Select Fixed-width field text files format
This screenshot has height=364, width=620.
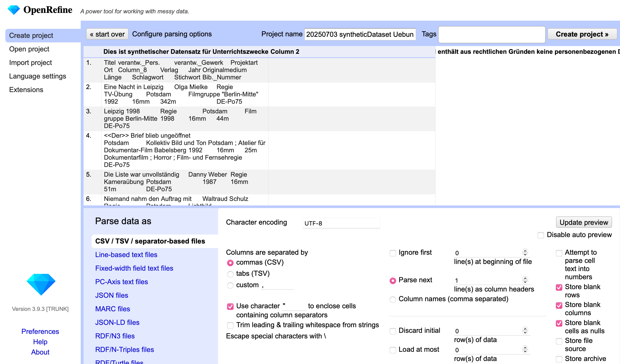pos(134,268)
